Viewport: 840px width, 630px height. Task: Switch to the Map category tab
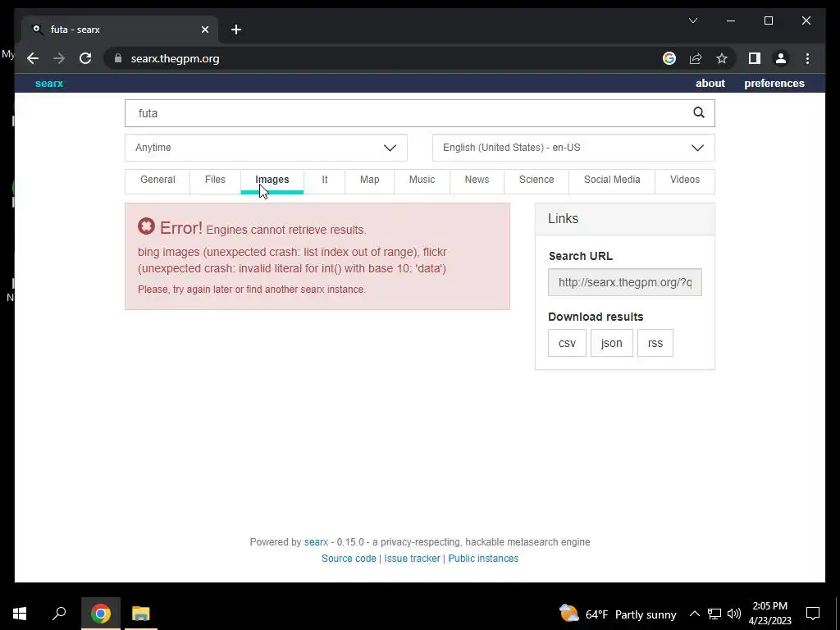370,180
